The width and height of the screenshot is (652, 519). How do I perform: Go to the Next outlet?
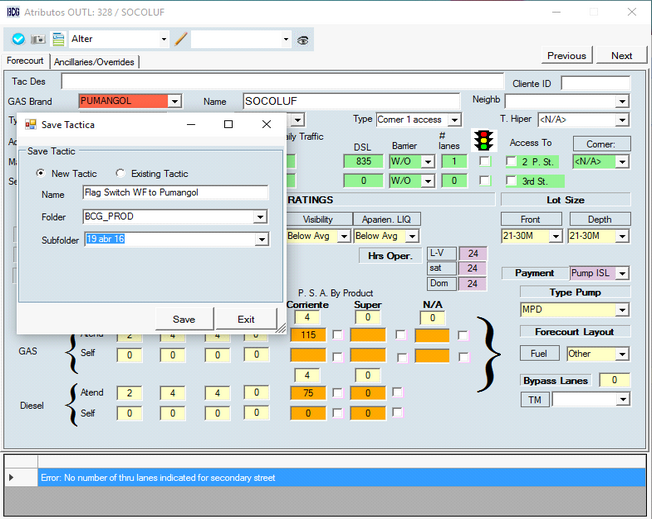[622, 56]
